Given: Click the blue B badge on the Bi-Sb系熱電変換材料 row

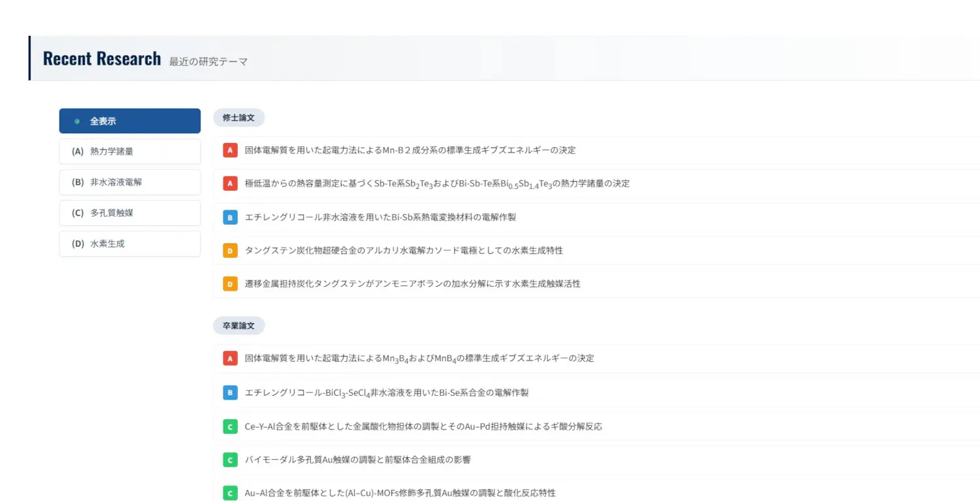Looking at the screenshot, I should tap(230, 217).
